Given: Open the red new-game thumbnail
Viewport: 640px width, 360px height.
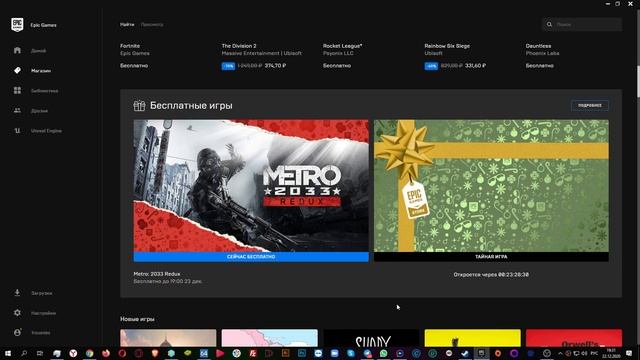Looking at the screenshot, I should (574, 338).
